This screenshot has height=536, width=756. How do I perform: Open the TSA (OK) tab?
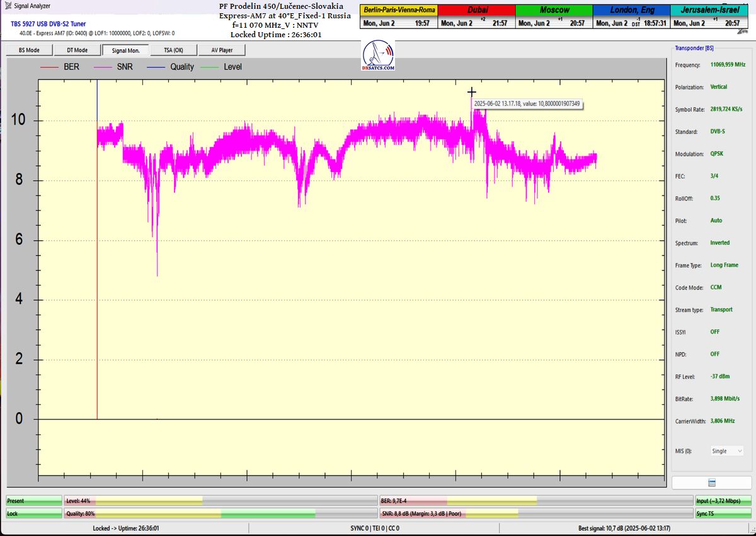tap(173, 50)
